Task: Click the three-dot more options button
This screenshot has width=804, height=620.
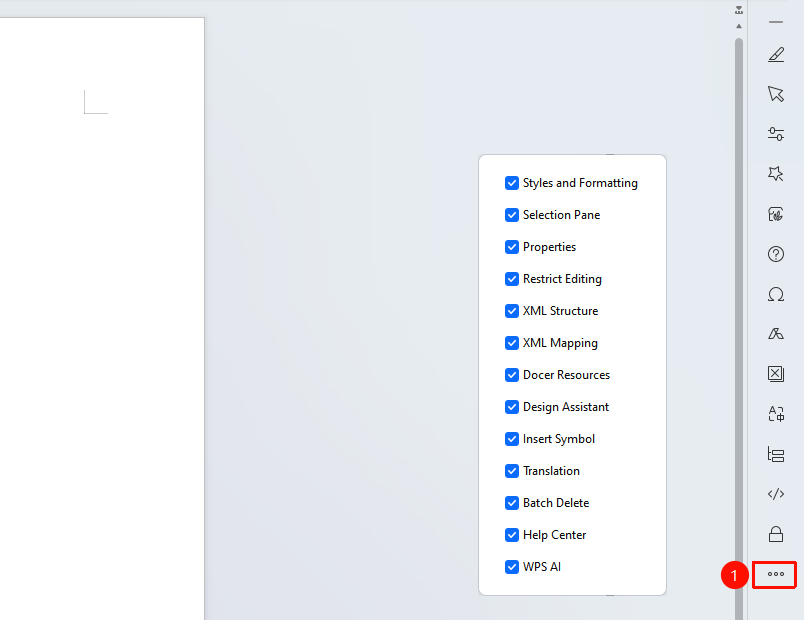Action: click(x=776, y=574)
